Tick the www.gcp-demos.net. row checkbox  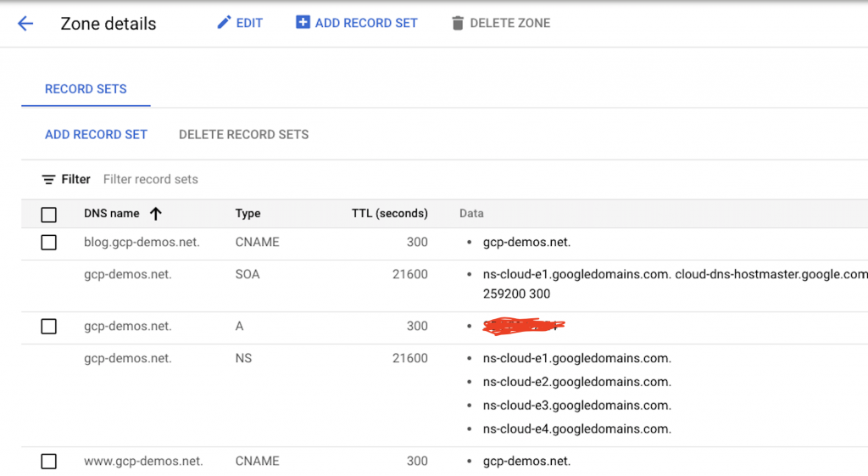click(49, 462)
